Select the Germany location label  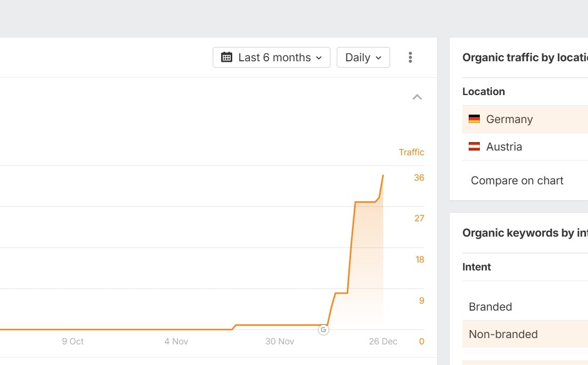pos(509,119)
